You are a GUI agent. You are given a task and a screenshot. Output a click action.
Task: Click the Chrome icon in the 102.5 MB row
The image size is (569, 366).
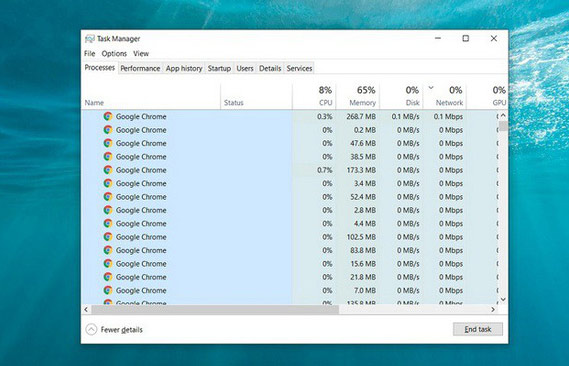(108, 237)
